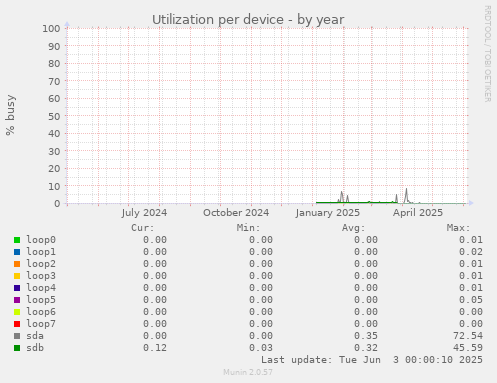Click the 'July 2024' x-axis label
This screenshot has height=383, width=497.
(x=144, y=213)
